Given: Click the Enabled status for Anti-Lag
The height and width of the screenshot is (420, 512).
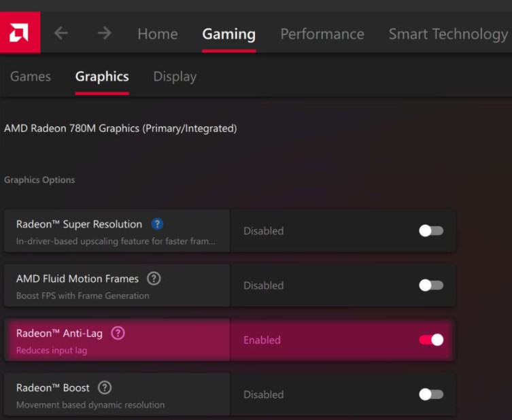Looking at the screenshot, I should pyautogui.click(x=262, y=340).
